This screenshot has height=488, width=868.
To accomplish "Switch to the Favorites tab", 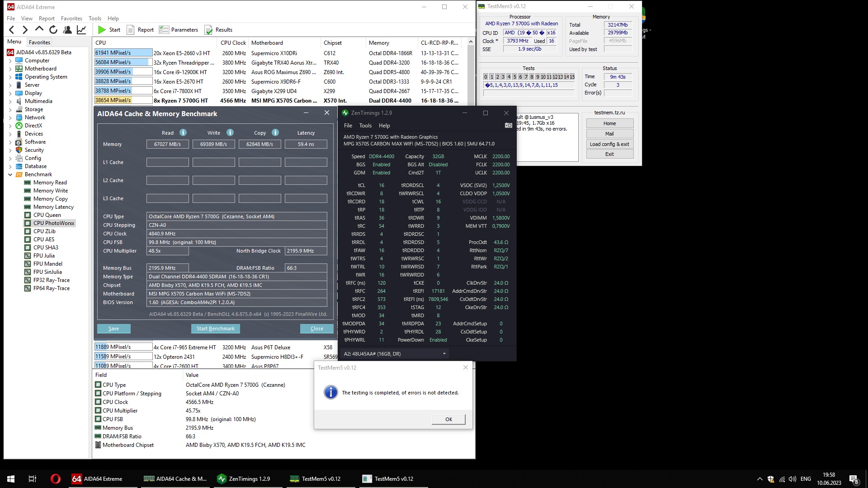I will 39,42.
